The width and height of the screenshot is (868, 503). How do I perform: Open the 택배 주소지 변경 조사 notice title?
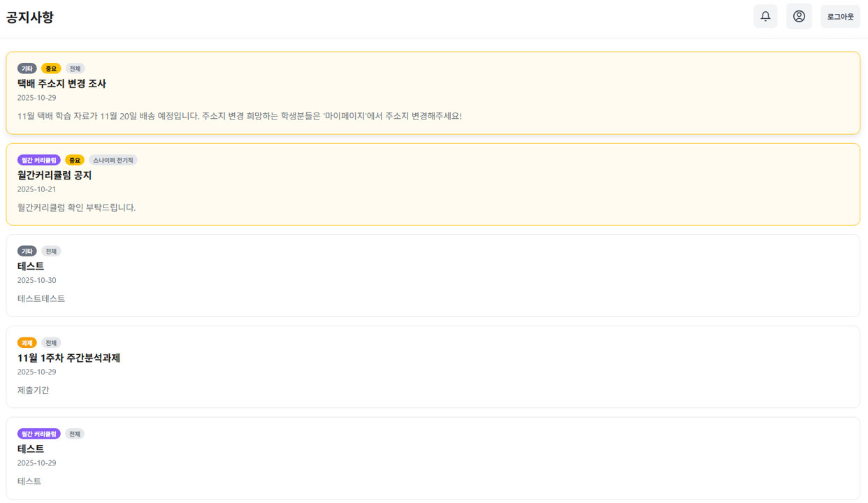[62, 83]
